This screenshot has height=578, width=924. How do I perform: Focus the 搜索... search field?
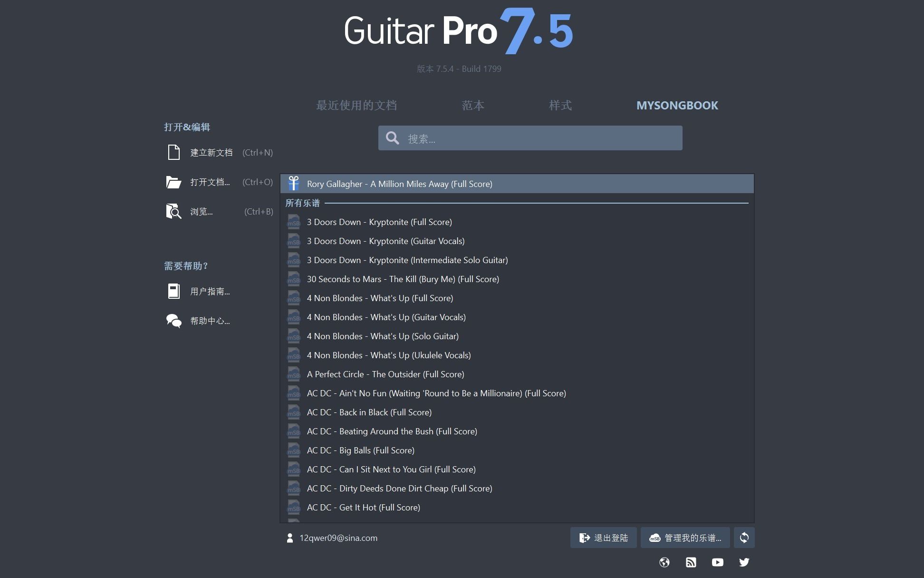530,138
